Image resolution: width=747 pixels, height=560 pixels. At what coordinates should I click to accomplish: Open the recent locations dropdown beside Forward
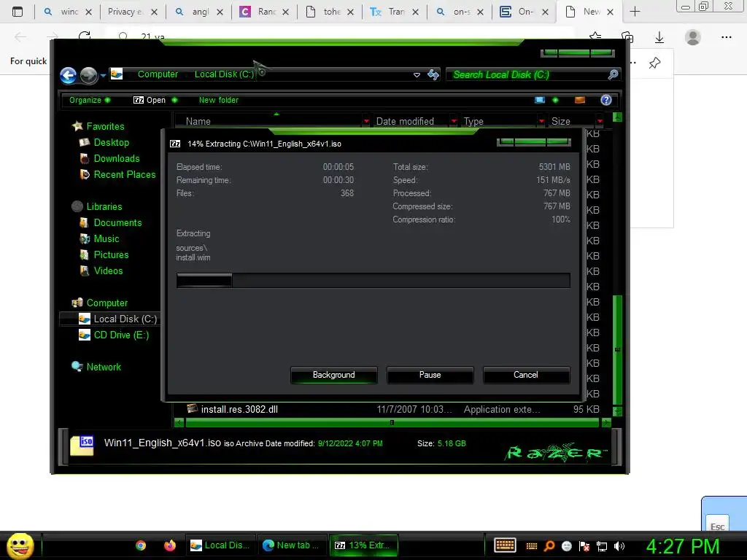103,76
